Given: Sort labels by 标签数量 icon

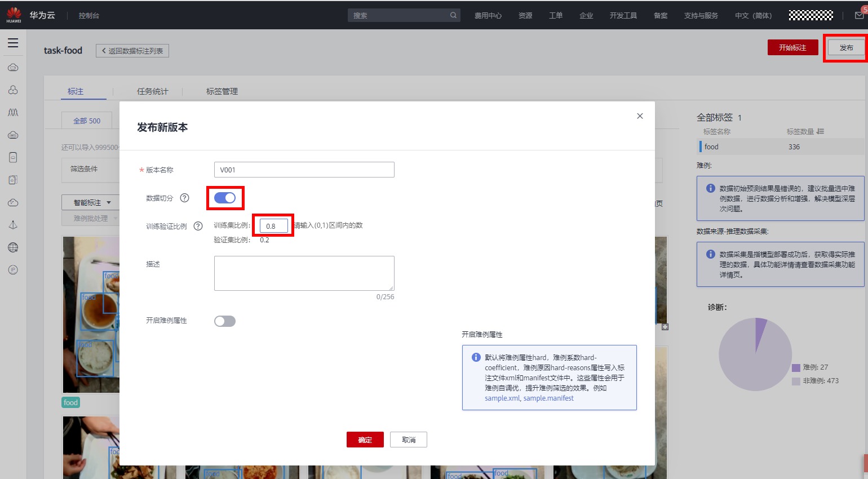Looking at the screenshot, I should click(820, 131).
